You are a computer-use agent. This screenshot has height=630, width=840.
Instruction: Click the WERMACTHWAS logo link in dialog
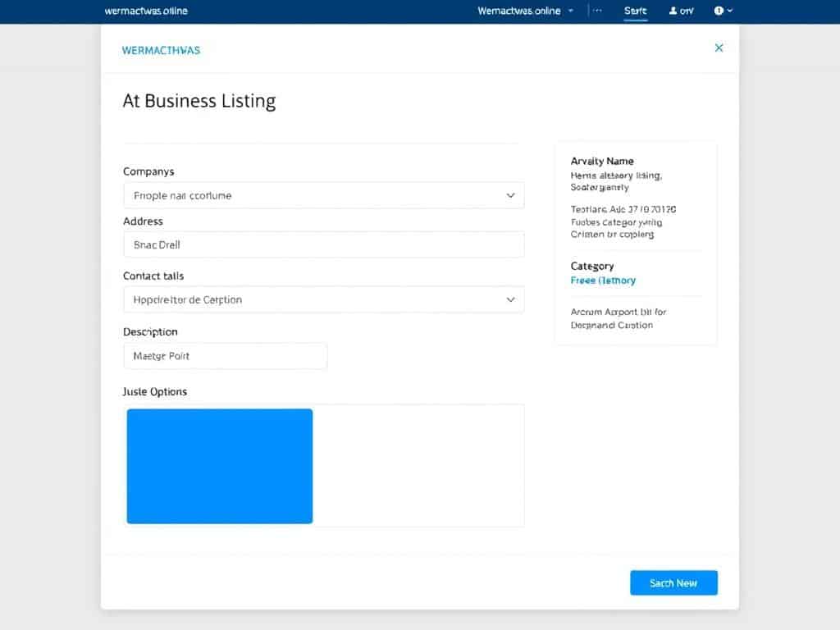tap(161, 50)
